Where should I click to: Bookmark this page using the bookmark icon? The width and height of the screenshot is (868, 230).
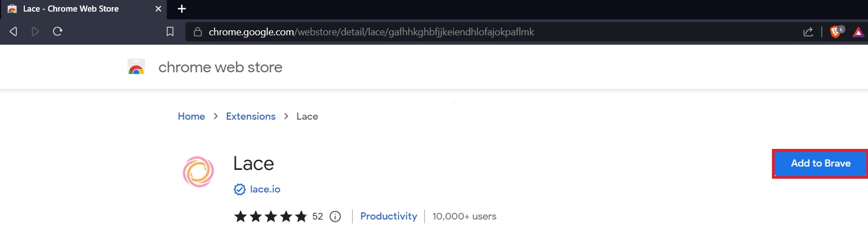point(170,31)
